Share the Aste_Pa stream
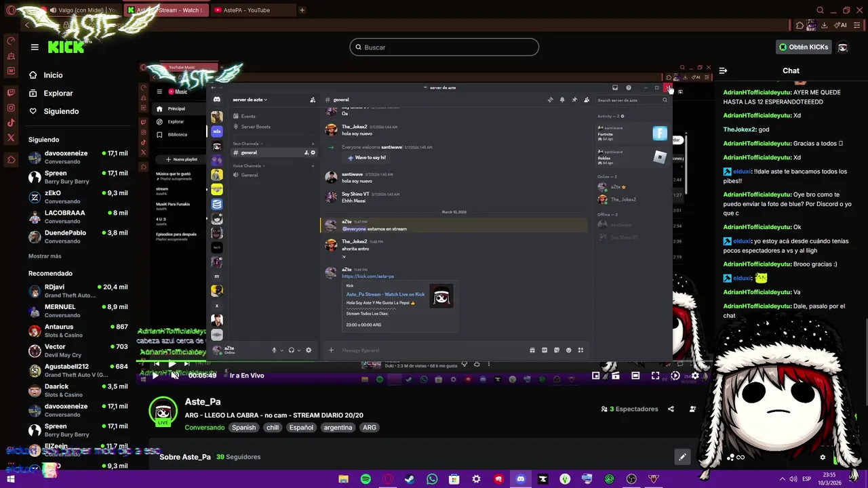This screenshot has width=868, height=488. (671, 409)
